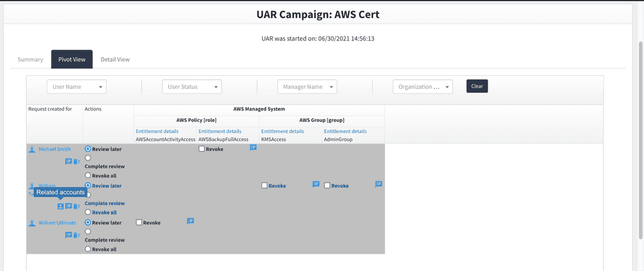Open Entitlement details link for AWSAccountActivityAccess
Viewport: 644px width, 271px height.
pos(157,131)
